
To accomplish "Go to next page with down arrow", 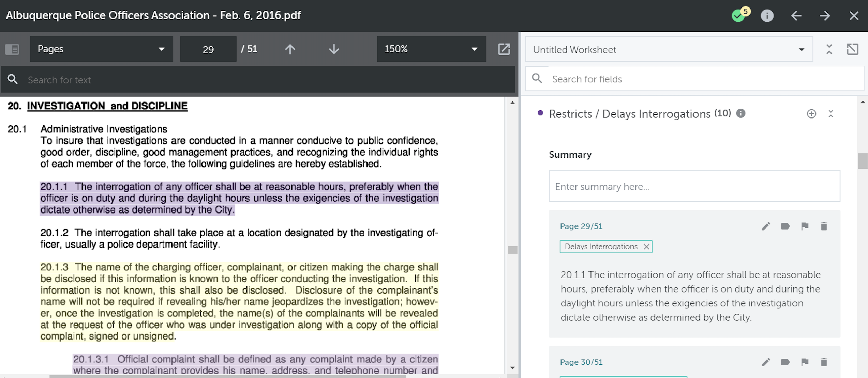I will click(x=334, y=49).
